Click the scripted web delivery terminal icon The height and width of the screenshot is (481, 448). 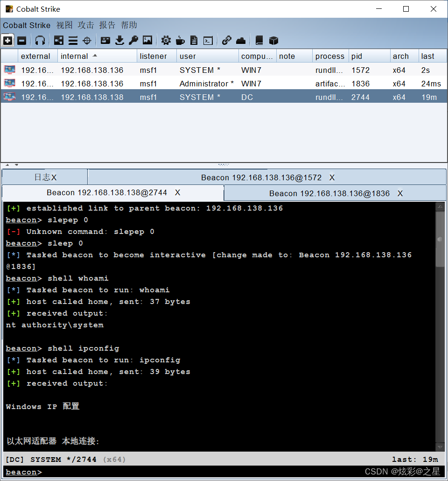point(208,41)
